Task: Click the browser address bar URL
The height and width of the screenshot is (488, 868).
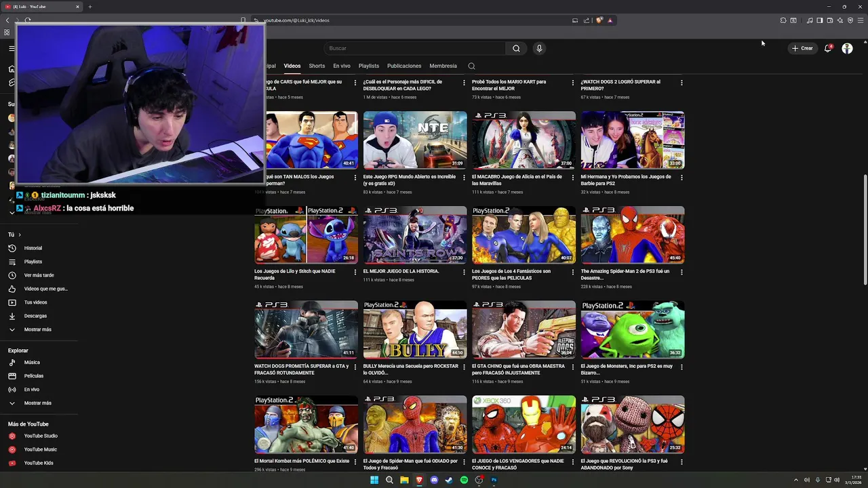Action: (297, 20)
